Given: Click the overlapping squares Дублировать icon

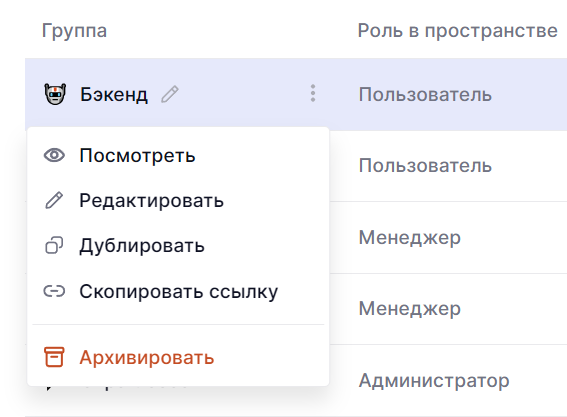Looking at the screenshot, I should point(54,245).
